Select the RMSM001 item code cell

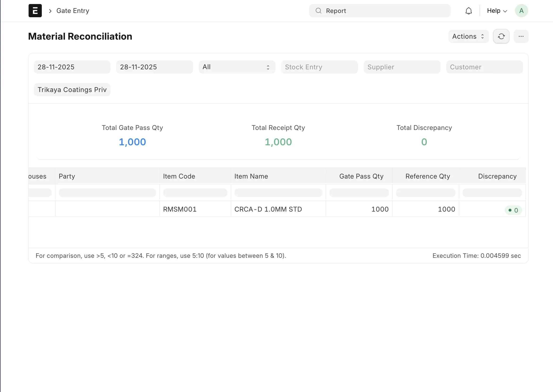tap(180, 209)
